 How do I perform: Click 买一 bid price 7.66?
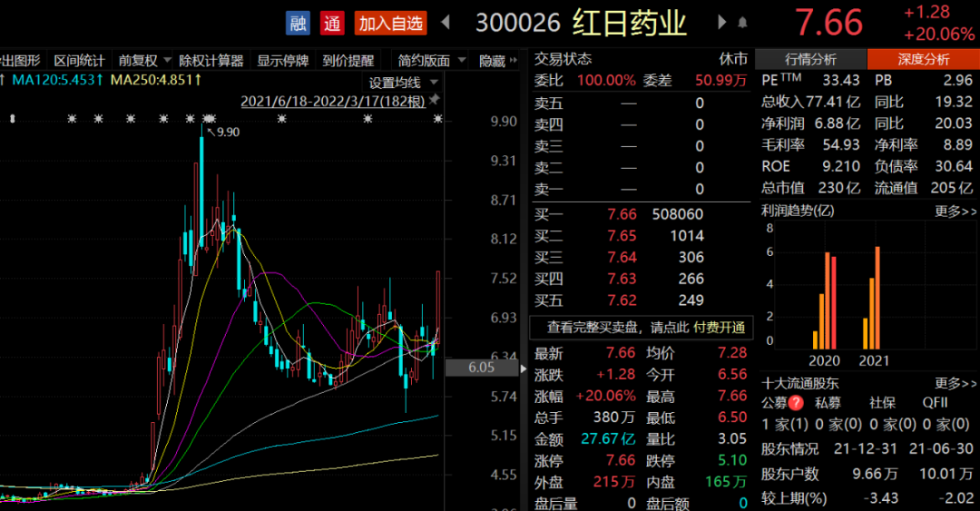(622, 214)
